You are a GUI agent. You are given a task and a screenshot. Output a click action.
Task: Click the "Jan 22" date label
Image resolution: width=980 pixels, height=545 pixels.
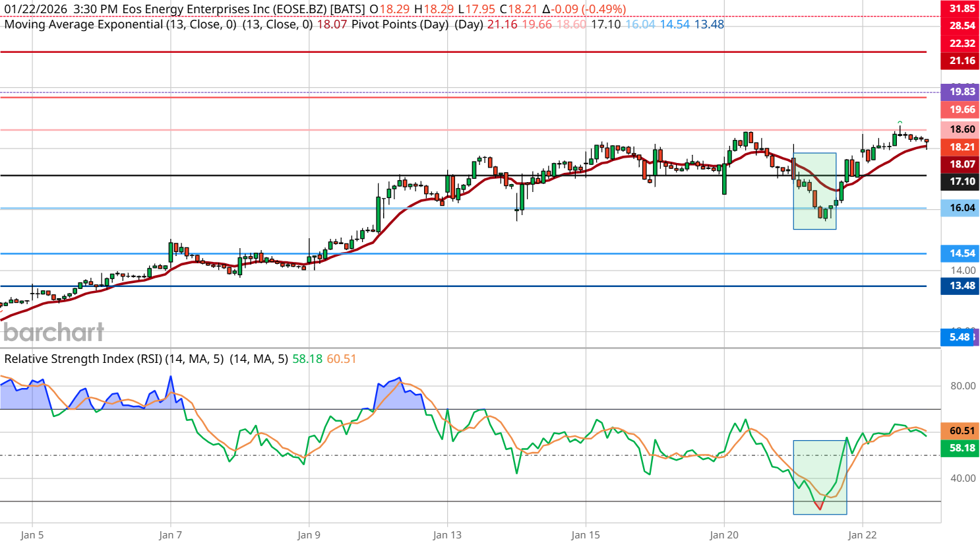click(x=863, y=535)
